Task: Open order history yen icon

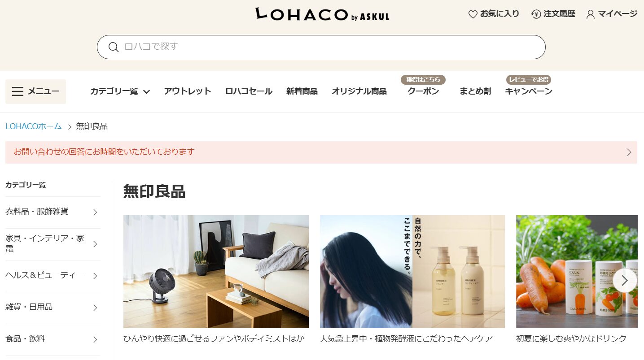Action: 536,14
